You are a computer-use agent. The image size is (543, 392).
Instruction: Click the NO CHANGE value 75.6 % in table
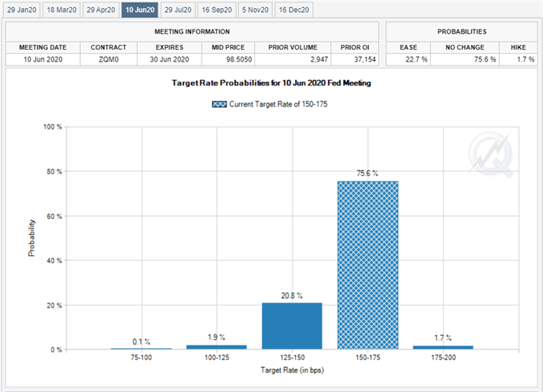pos(485,59)
